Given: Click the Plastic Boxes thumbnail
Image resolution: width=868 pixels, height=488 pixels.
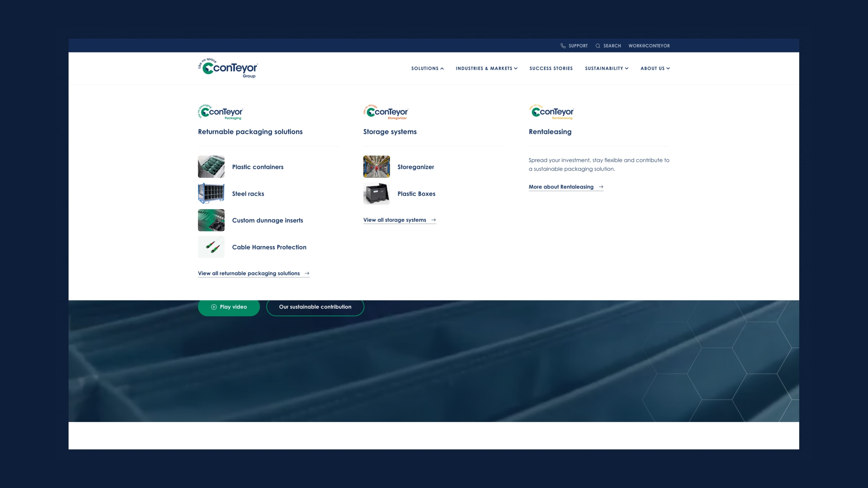Looking at the screenshot, I should 376,193.
